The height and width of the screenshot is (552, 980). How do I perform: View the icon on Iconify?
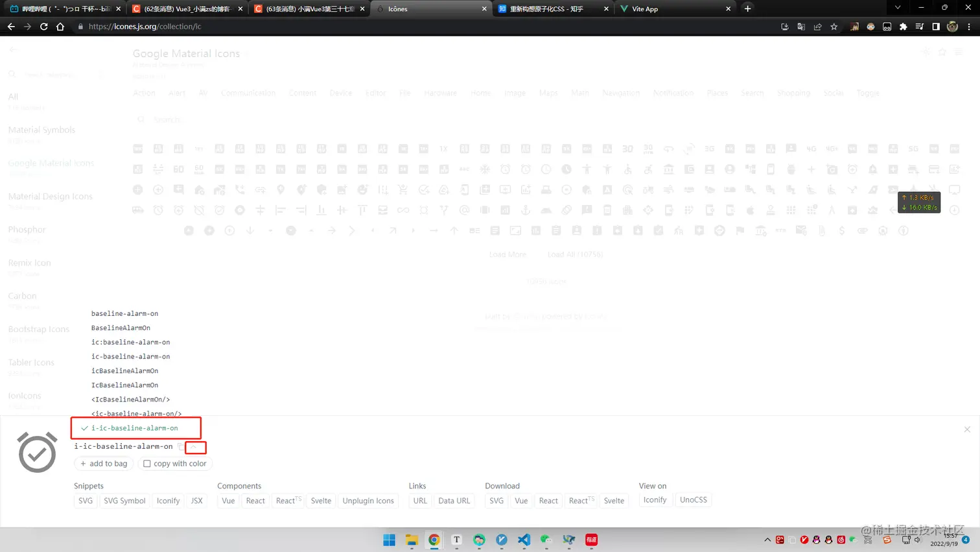(x=655, y=500)
